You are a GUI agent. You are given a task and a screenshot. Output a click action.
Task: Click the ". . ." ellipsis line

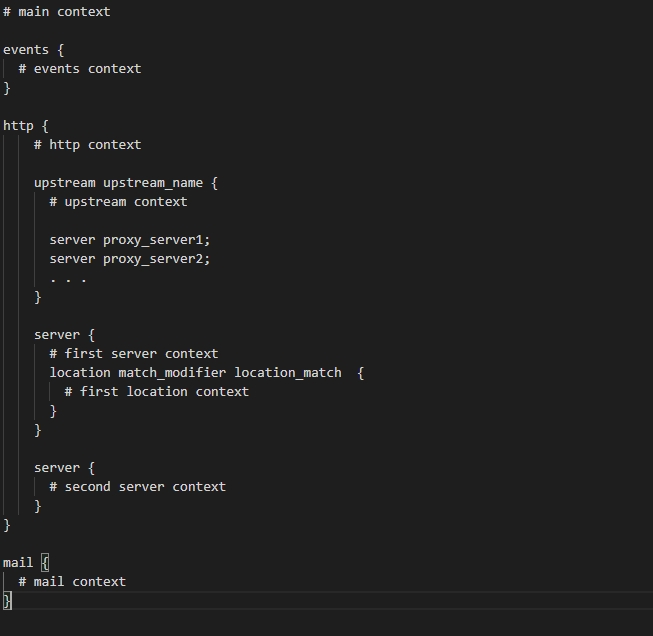[68, 278]
